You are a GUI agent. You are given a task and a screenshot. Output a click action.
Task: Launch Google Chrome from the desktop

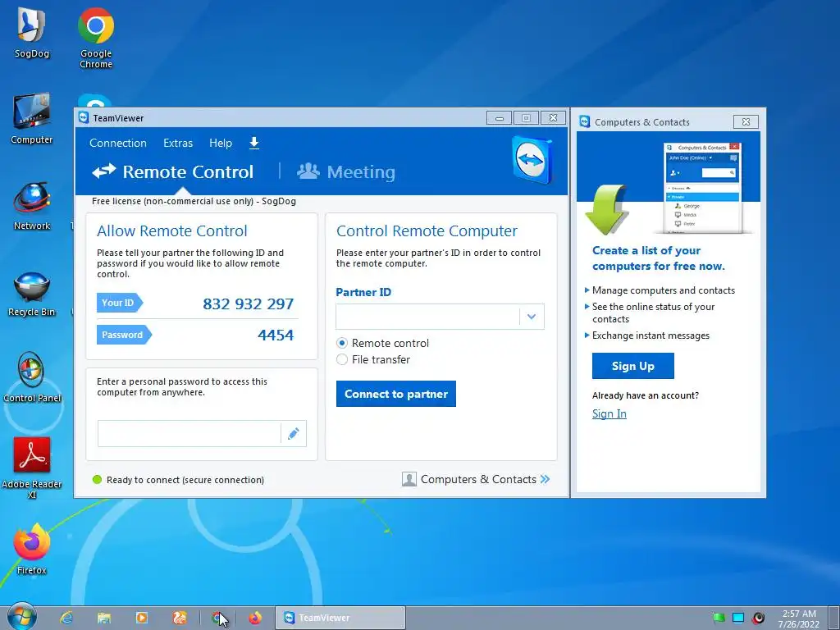[95, 38]
